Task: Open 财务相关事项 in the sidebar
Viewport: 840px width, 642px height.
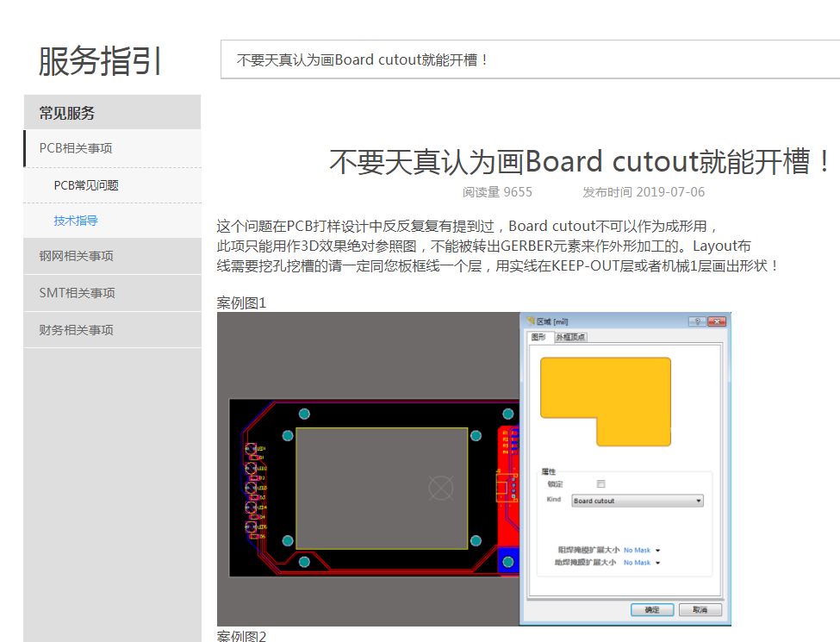Action: (x=76, y=330)
